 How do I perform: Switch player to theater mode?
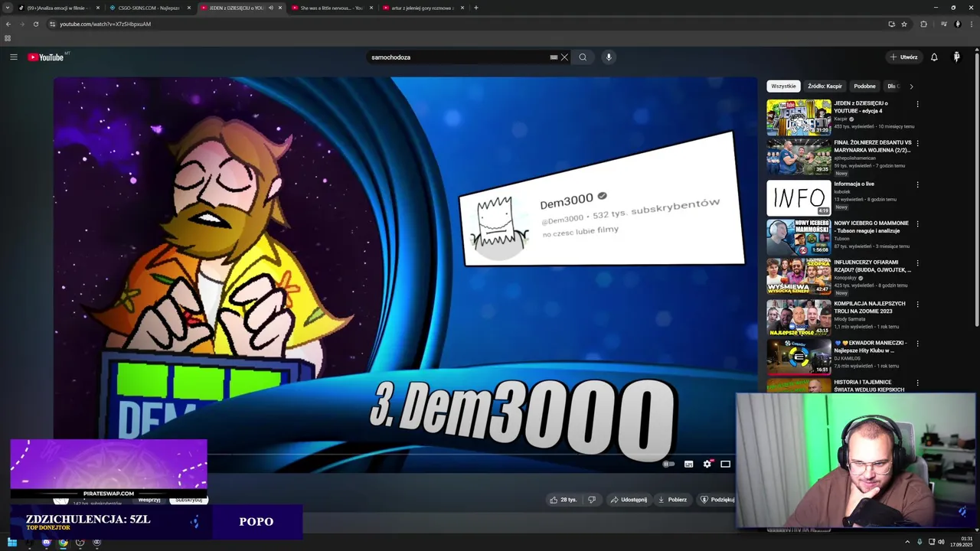point(725,464)
